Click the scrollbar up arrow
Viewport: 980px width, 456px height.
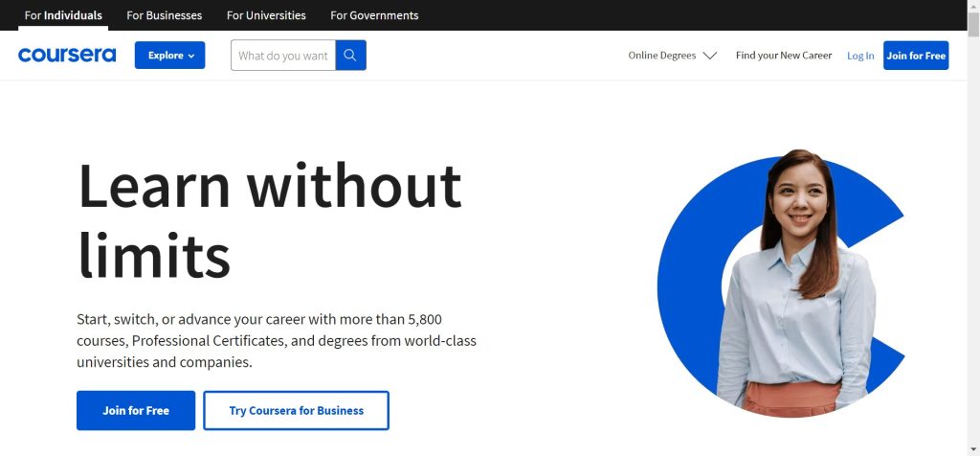973,6
